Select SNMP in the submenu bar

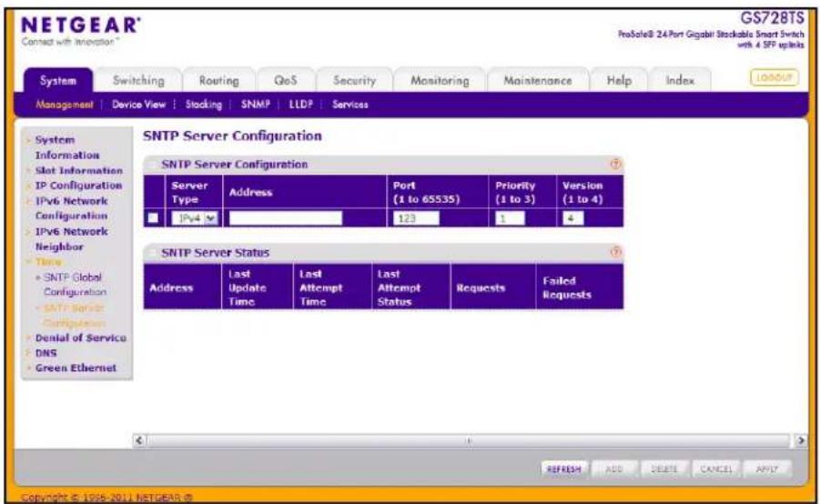pos(255,104)
